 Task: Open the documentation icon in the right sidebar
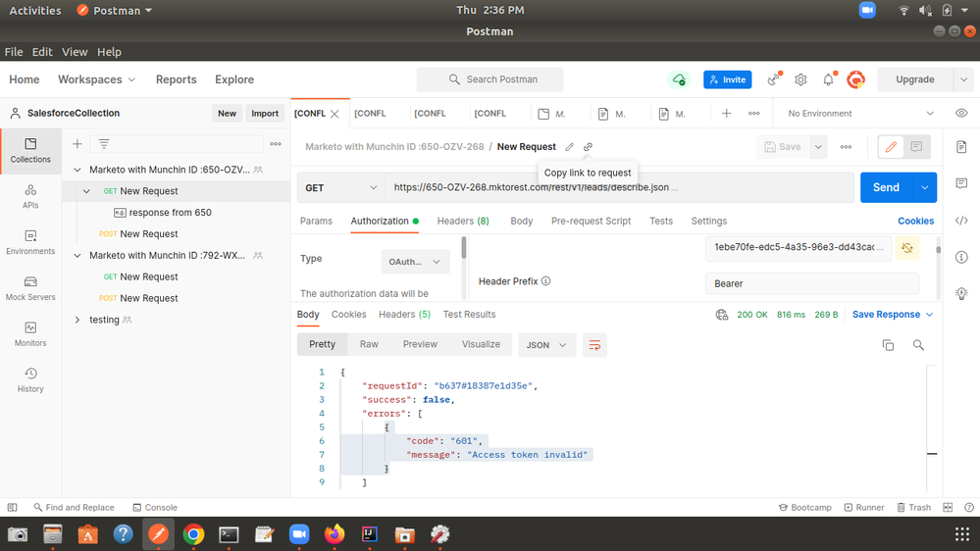(x=961, y=147)
